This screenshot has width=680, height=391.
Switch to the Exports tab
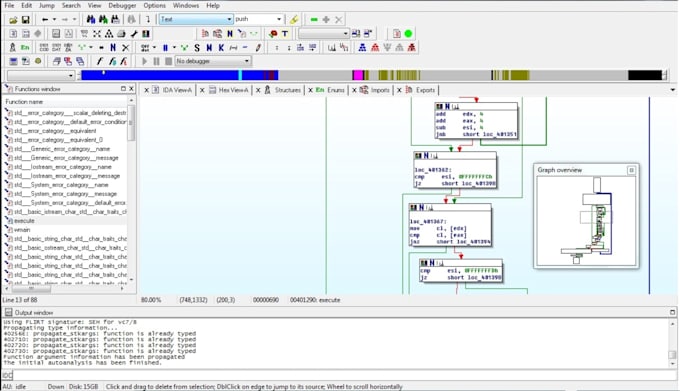coord(420,90)
